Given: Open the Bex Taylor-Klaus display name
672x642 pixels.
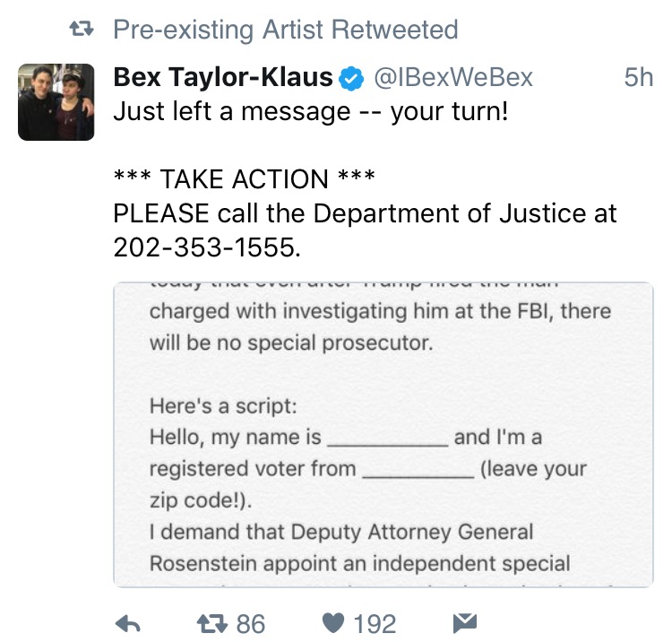Looking at the screenshot, I should (x=223, y=78).
